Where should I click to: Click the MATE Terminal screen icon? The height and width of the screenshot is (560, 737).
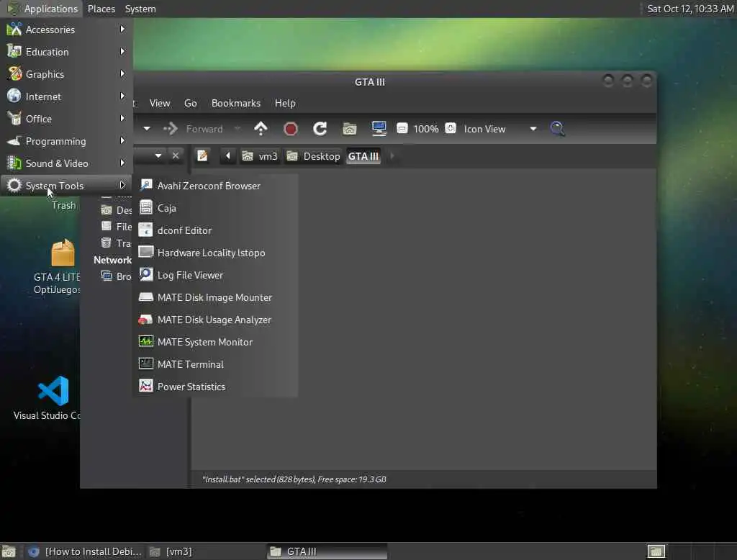[x=145, y=363]
